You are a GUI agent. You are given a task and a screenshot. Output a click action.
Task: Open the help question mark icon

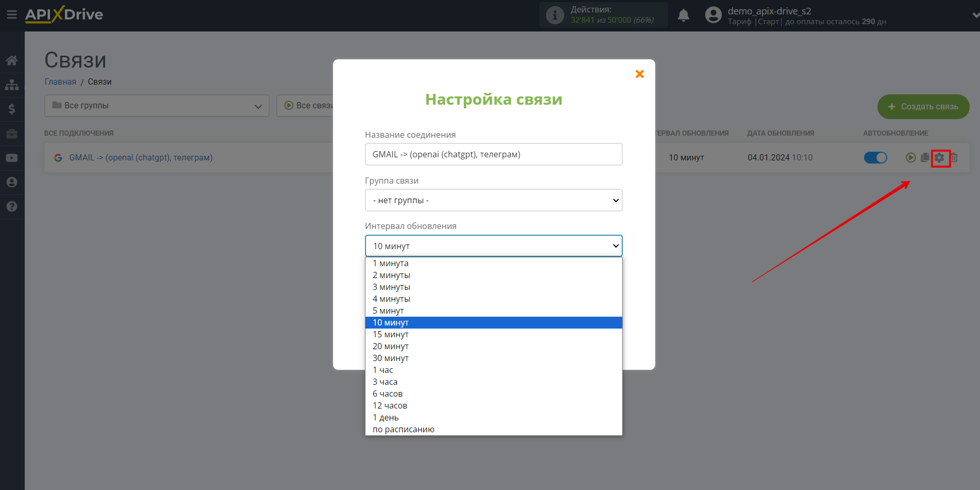point(12,206)
